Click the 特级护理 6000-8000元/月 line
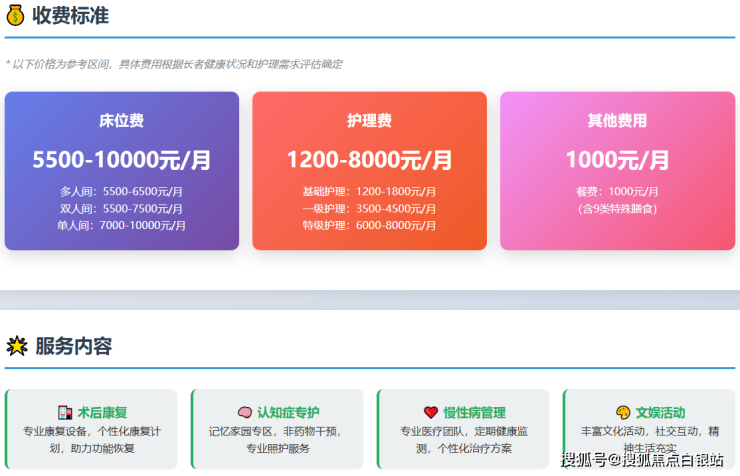This screenshot has height=476, width=740. [x=369, y=225]
